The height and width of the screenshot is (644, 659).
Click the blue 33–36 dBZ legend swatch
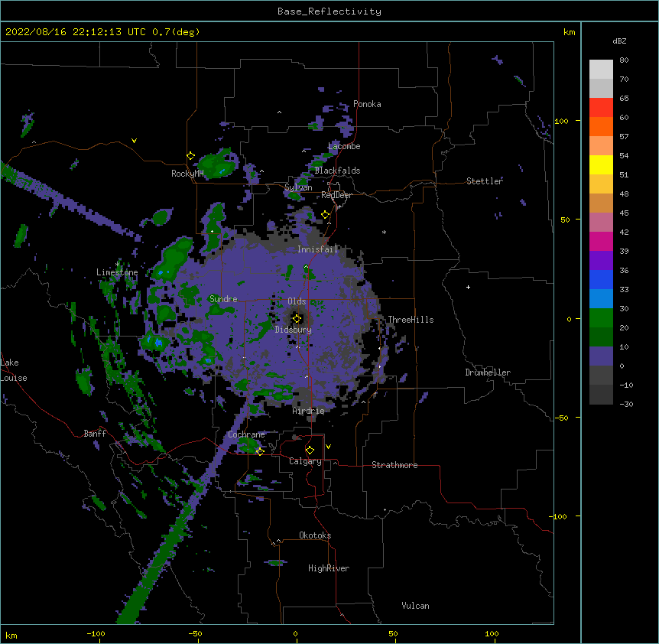(601, 279)
